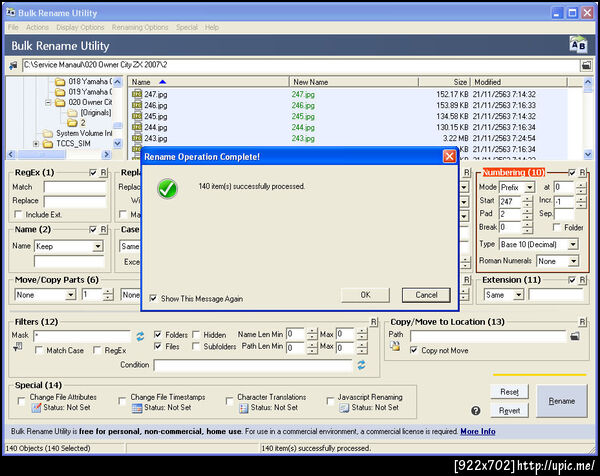Enable Include Ext. checkbox

[18, 214]
